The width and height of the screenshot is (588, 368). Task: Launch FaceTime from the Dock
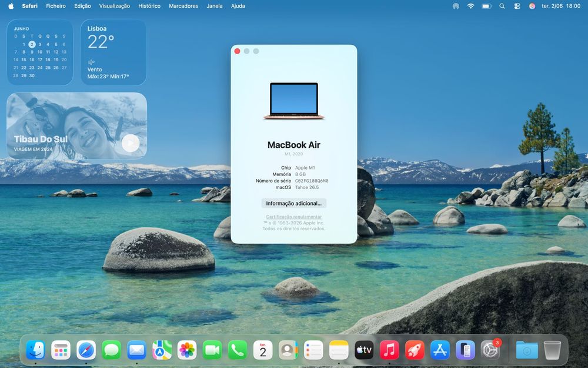[212, 350]
